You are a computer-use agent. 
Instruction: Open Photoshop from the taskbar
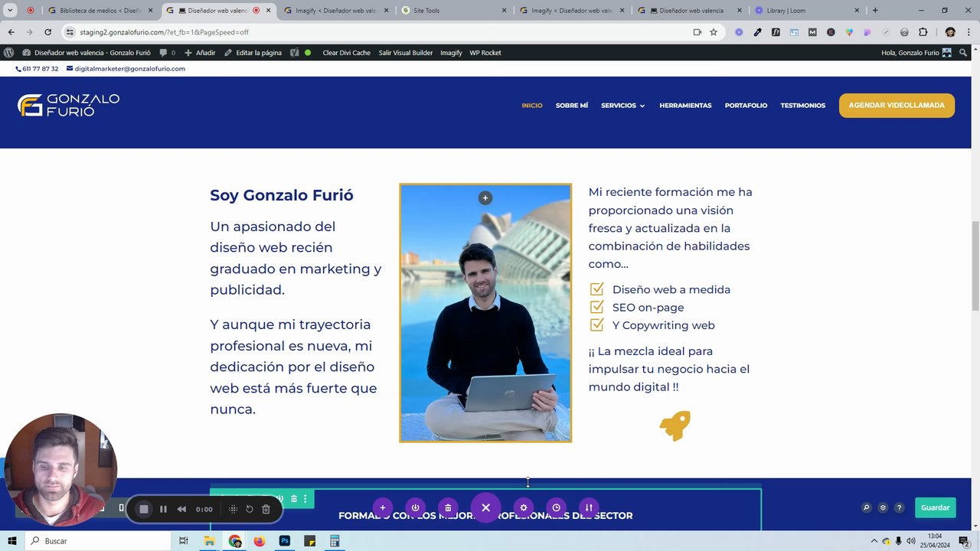coord(285,541)
